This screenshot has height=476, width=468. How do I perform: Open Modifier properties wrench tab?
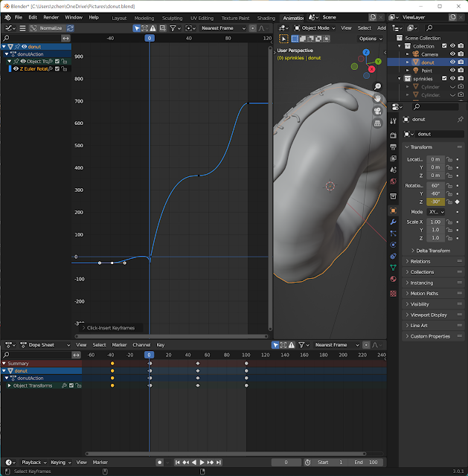click(394, 222)
